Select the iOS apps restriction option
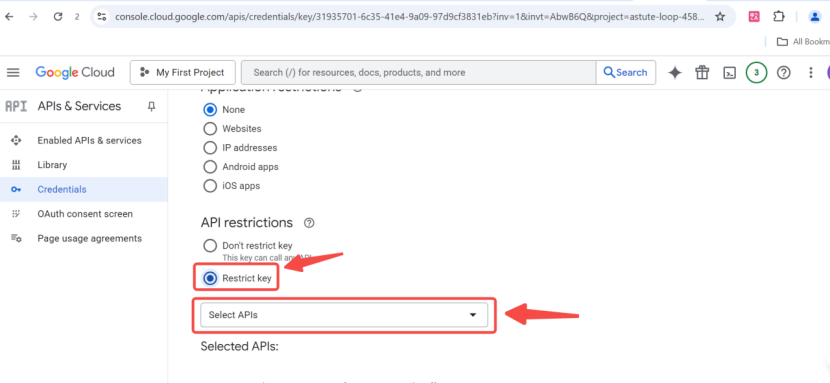830x383 pixels. pyautogui.click(x=210, y=186)
